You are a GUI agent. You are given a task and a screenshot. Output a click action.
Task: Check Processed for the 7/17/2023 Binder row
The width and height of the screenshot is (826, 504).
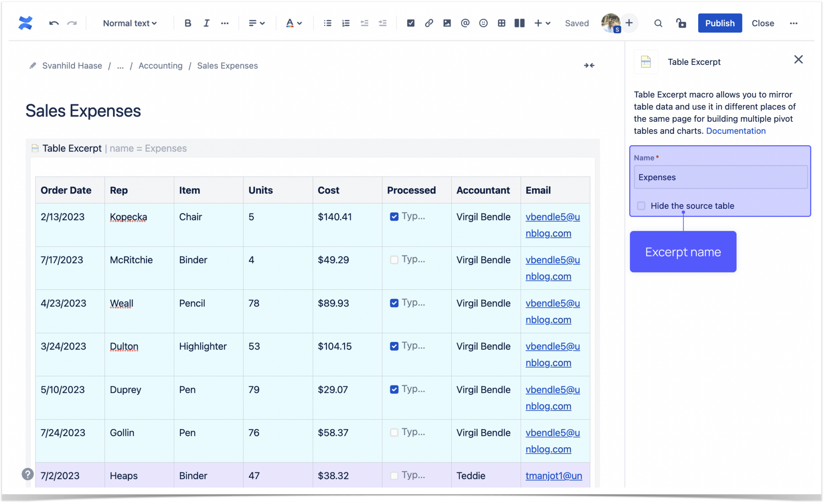[x=394, y=260]
